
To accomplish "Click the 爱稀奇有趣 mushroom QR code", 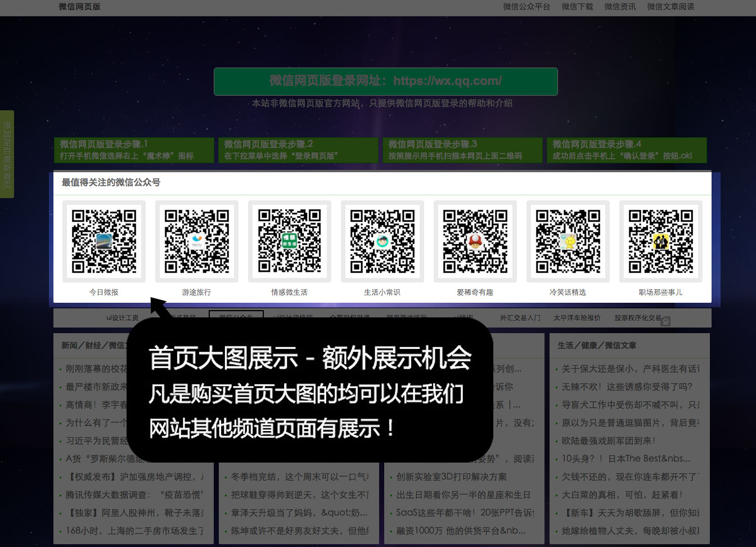I will point(475,241).
